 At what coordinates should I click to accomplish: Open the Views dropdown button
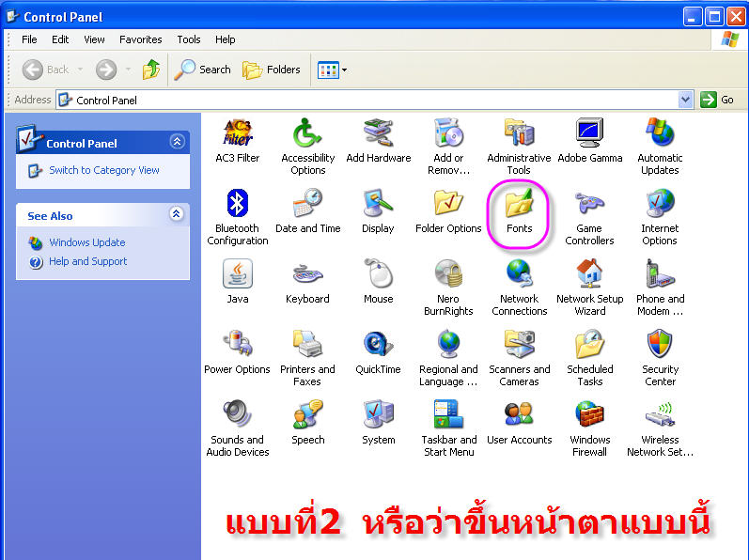[x=333, y=70]
